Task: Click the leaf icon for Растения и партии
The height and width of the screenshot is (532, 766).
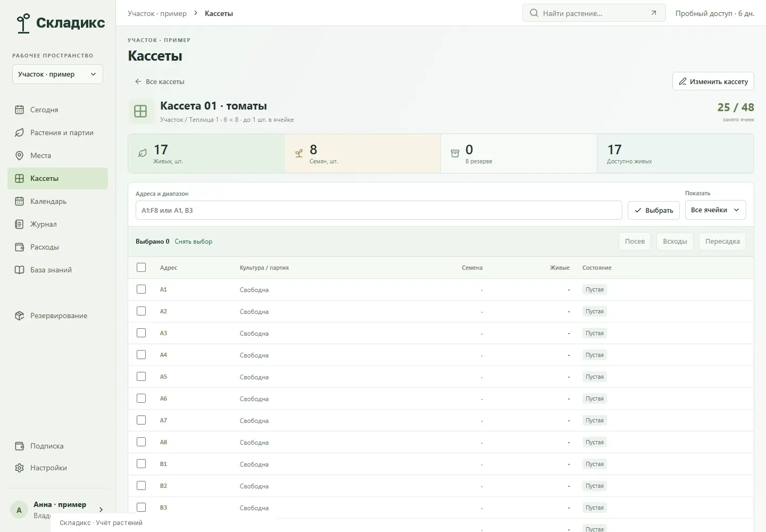Action: [20, 132]
